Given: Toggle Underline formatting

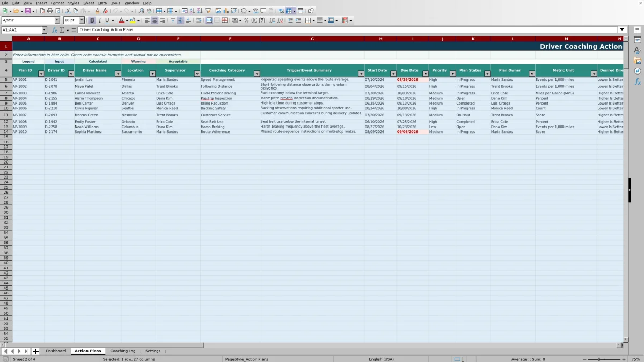Looking at the screenshot, I should (107, 20).
